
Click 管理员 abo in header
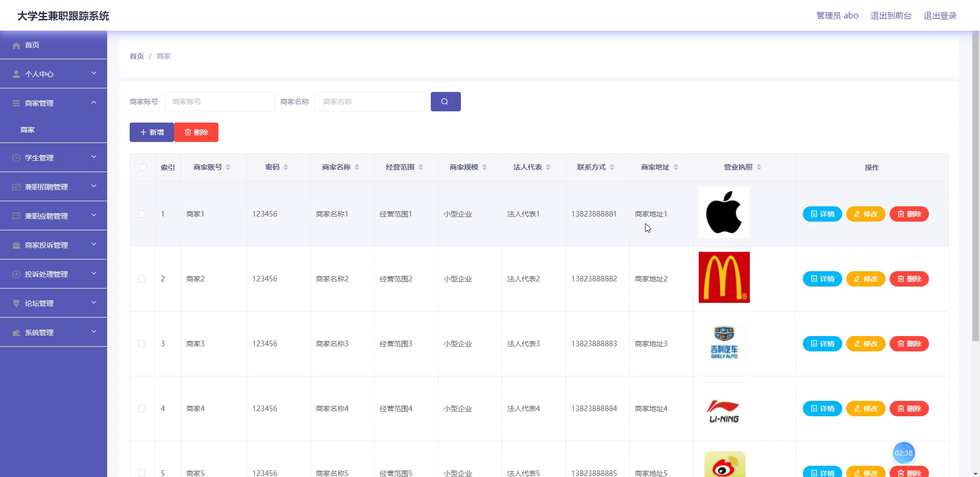tap(837, 16)
